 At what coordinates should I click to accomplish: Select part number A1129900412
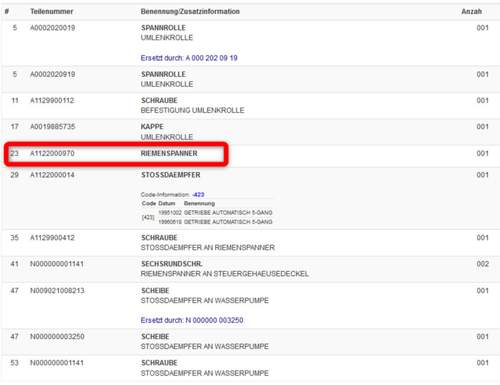pos(52,238)
